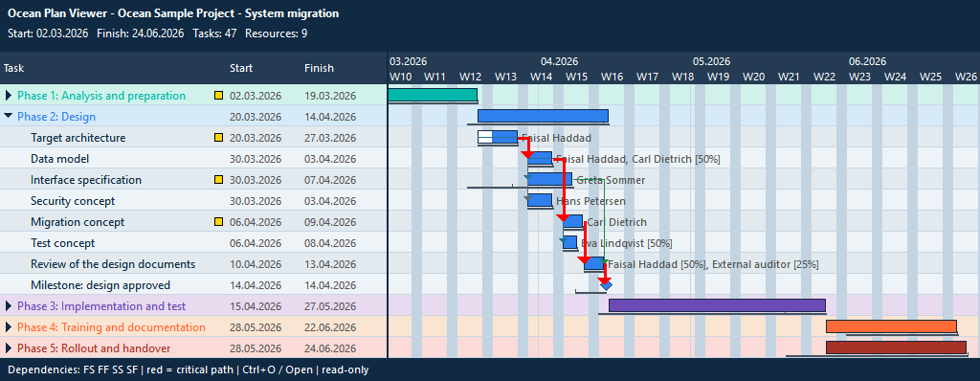Click yellow marker beside Target architecture

coord(219,138)
